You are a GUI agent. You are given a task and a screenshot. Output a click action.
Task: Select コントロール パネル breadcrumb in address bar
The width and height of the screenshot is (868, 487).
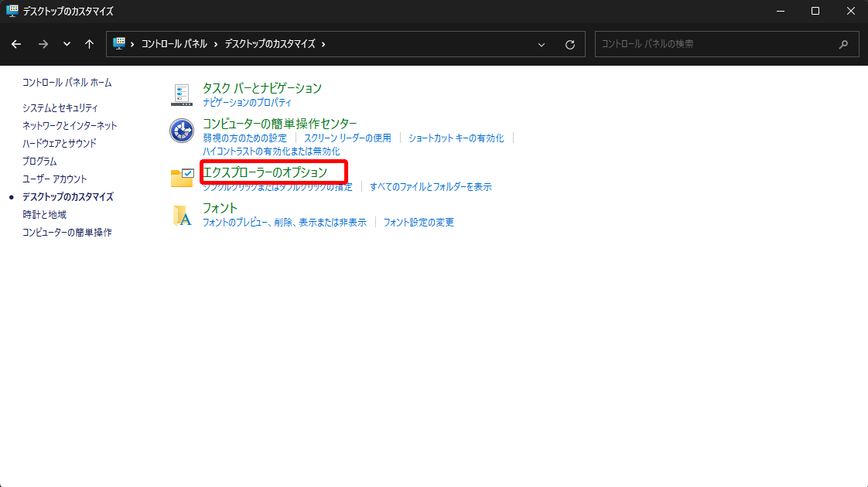click(174, 44)
